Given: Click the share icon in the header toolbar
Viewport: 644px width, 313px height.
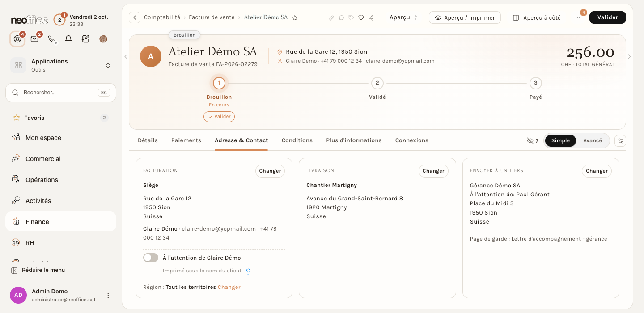Looking at the screenshot, I should [x=371, y=18].
